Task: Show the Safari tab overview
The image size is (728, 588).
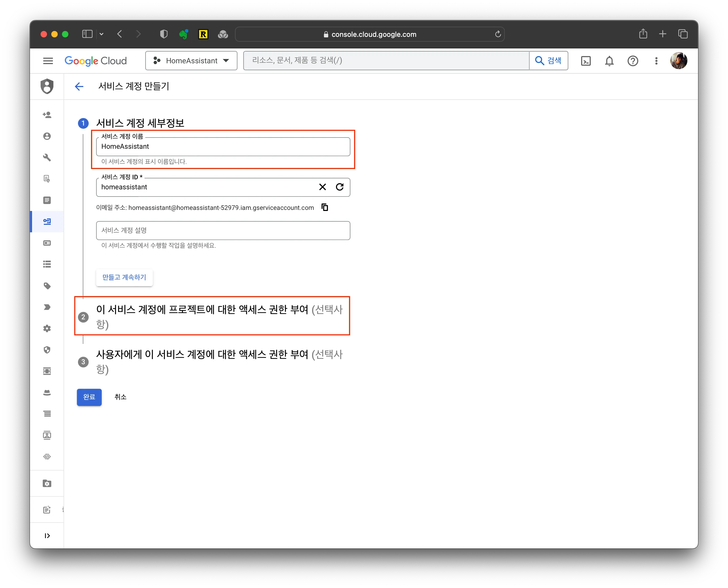Action: [x=683, y=34]
